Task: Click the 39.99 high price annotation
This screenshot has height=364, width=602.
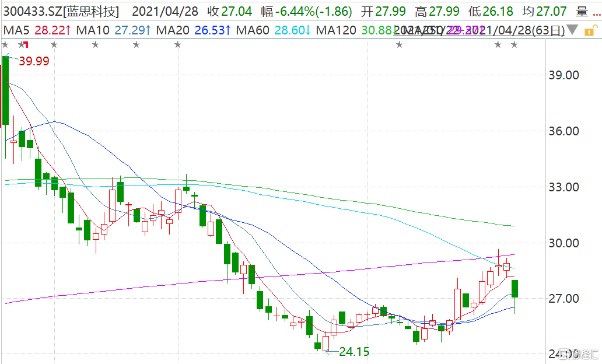Action: pos(34,61)
